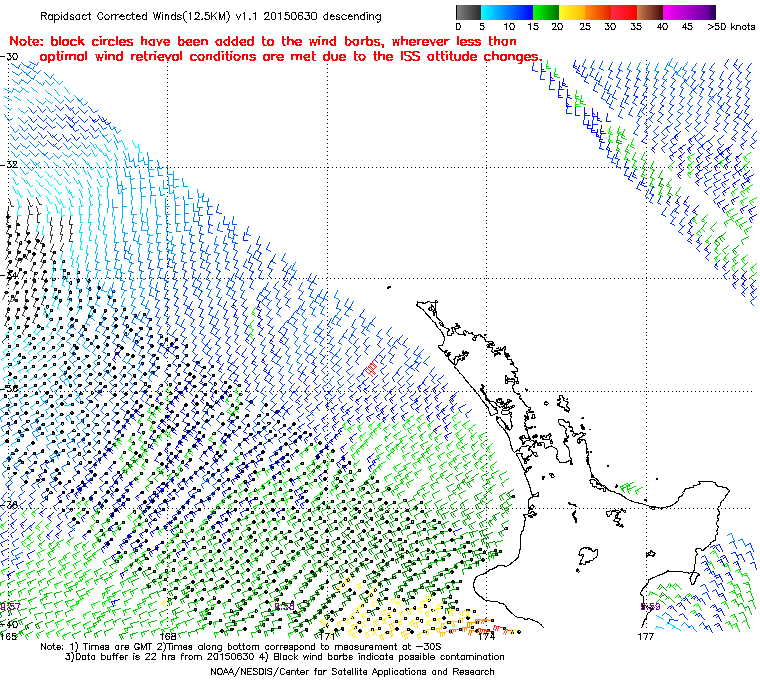Click the green wind barbs in Bay of Plenty
Screen dimensions: 760x688
click(x=631, y=488)
